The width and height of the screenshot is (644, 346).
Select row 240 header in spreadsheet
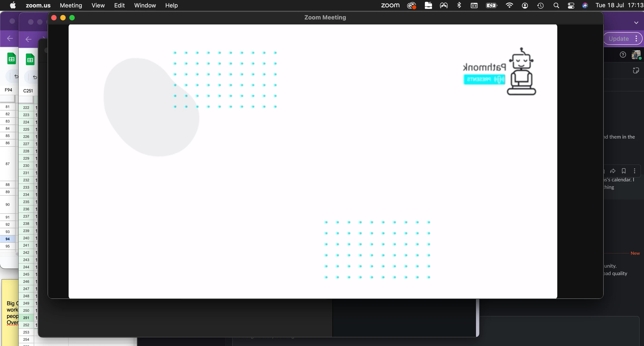[26, 238]
